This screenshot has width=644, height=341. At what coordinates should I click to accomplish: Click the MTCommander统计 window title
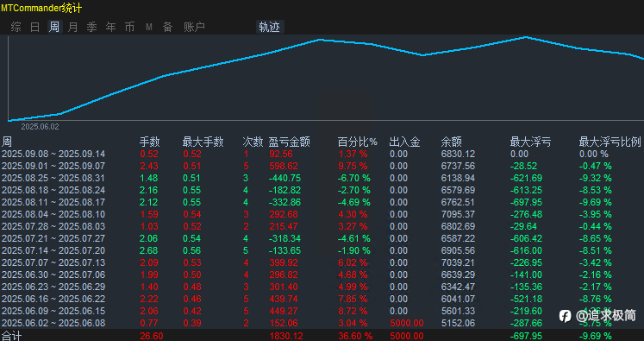(x=41, y=8)
